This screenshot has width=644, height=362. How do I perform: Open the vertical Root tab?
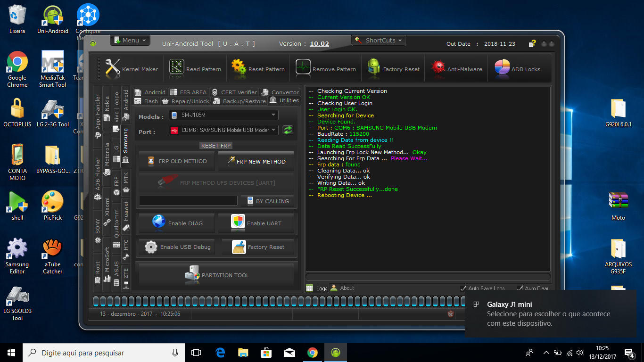pos(98,272)
